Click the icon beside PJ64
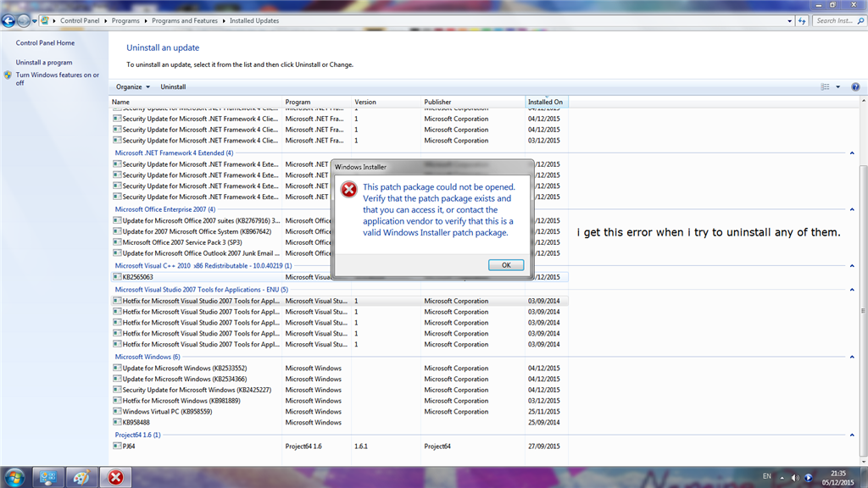Screen dimensions: 868x488 pyautogui.click(x=117, y=446)
